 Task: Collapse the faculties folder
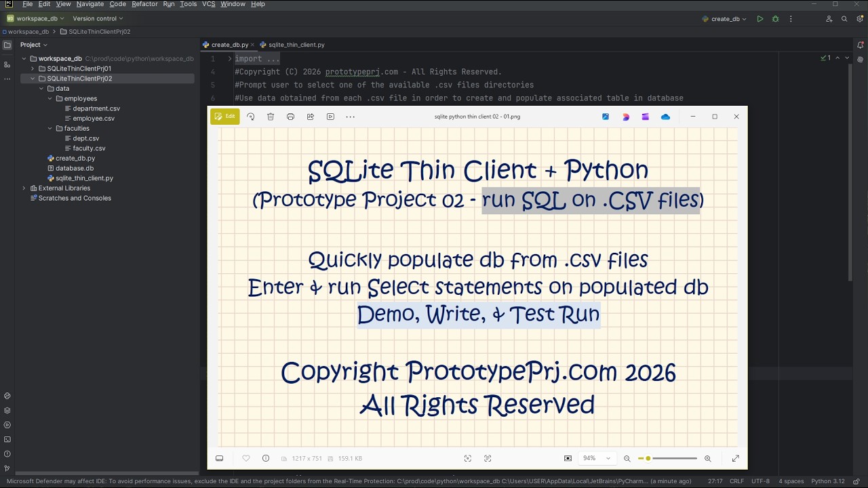[x=50, y=128]
